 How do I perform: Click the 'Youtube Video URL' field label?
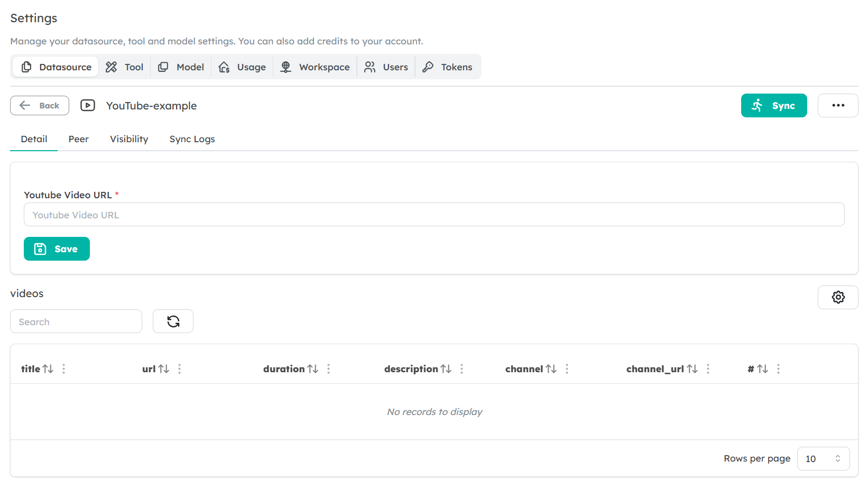point(68,195)
